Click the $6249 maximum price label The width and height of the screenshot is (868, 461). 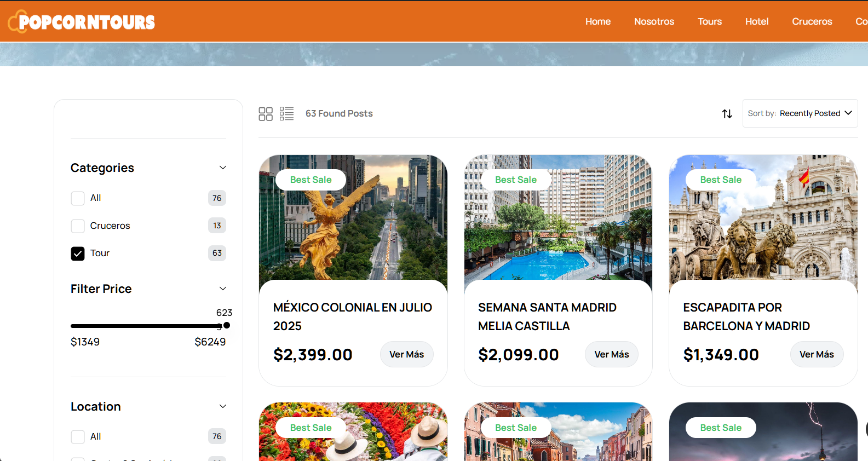[210, 342]
